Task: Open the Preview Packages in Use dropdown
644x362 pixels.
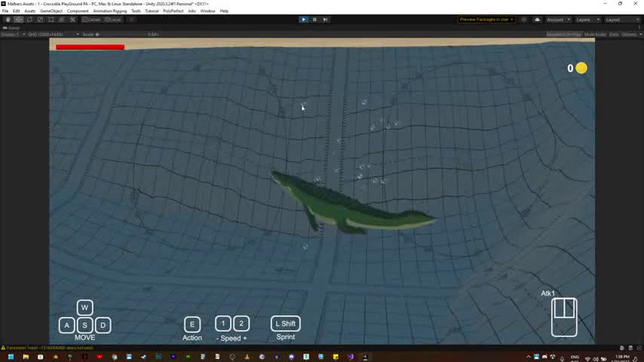Action: point(487,20)
